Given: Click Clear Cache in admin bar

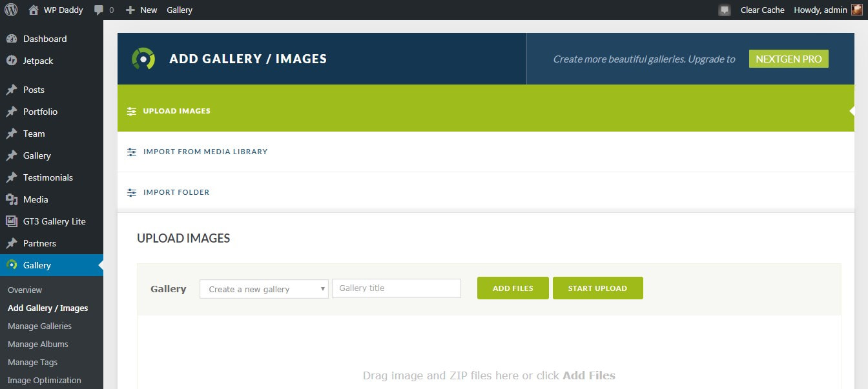Looking at the screenshot, I should [763, 10].
